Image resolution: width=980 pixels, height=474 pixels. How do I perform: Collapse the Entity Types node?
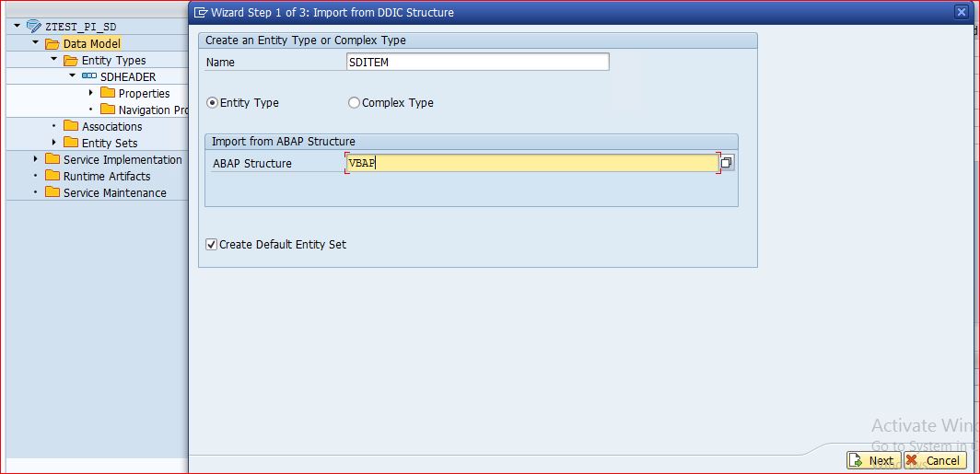pos(53,60)
